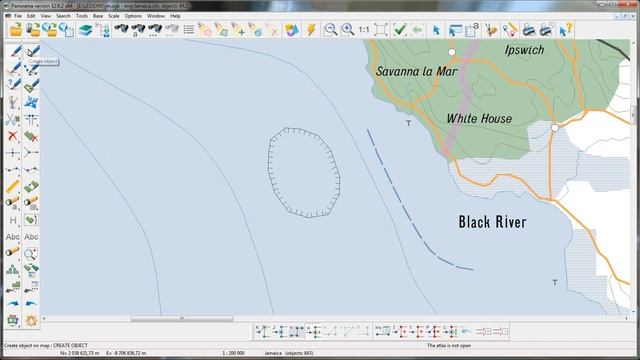Image resolution: width=640 pixels, height=360 pixels.
Task: Click the blue redo arrow icon
Action: click(x=13, y=303)
